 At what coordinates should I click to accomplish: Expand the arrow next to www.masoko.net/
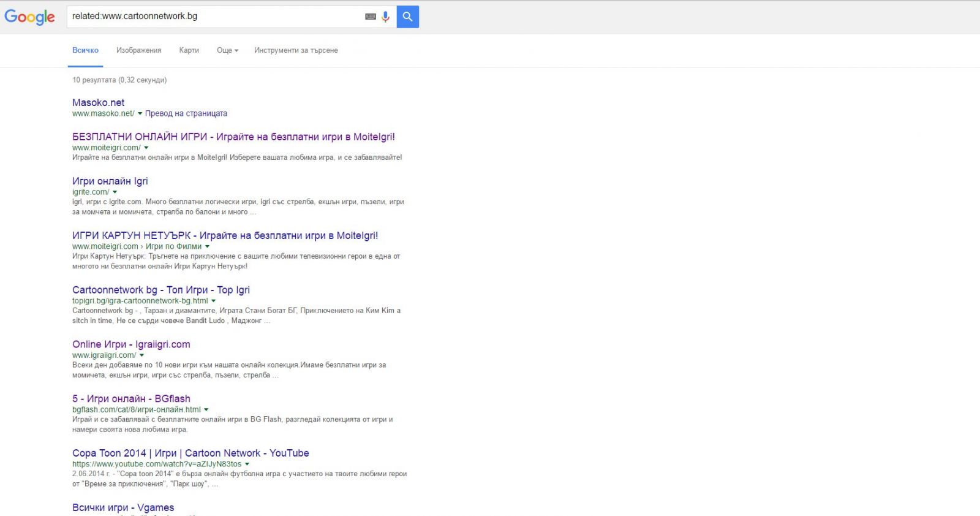pos(140,113)
